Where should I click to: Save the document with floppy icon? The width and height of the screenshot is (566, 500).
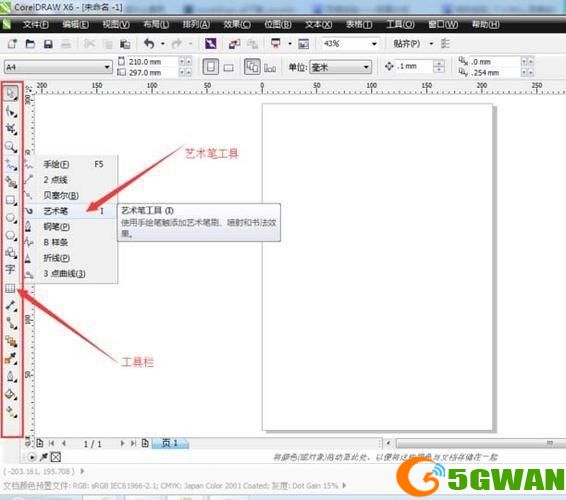coord(48,44)
